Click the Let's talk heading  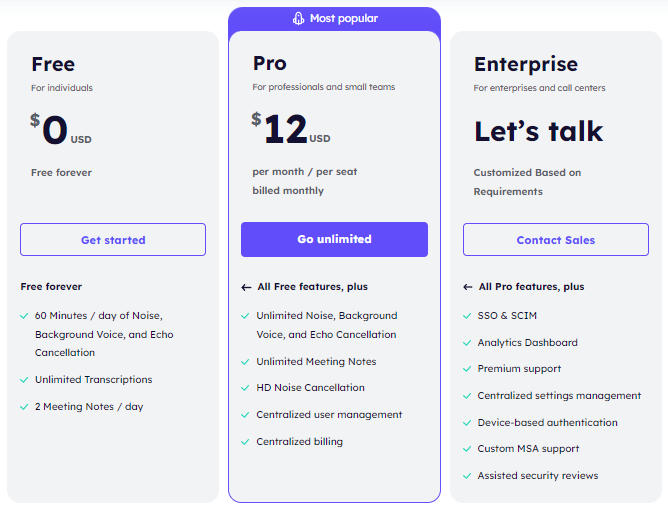tap(539, 131)
